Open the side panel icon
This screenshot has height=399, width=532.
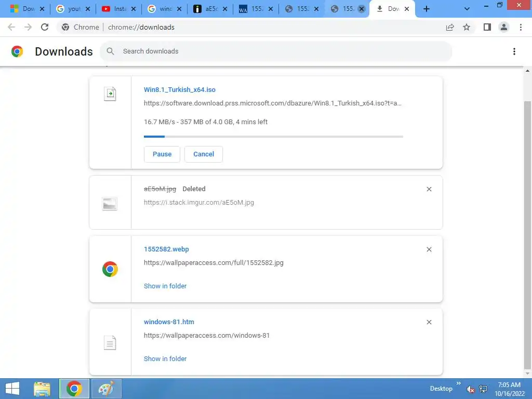point(487,27)
